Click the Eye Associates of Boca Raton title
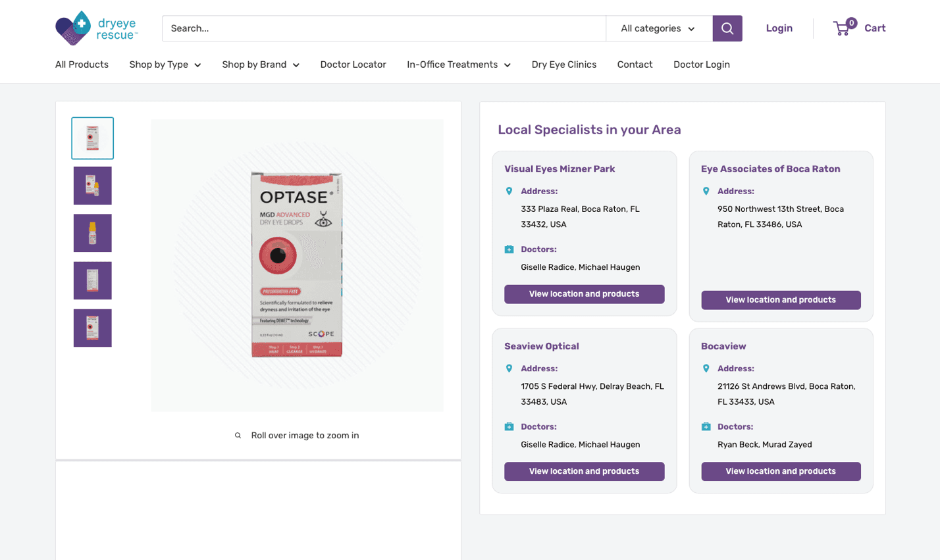Image resolution: width=940 pixels, height=560 pixels. click(x=770, y=169)
